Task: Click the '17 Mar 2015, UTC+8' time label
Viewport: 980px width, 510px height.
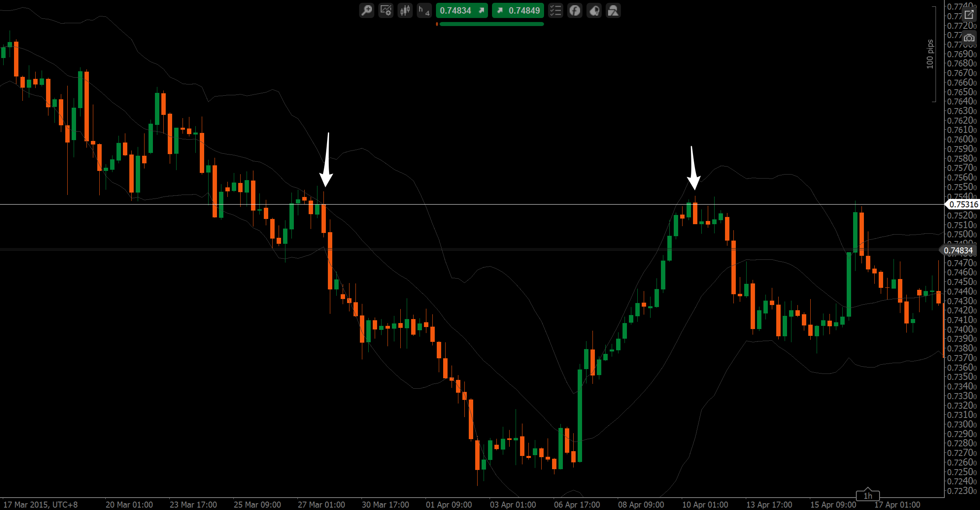Action: coord(40,505)
